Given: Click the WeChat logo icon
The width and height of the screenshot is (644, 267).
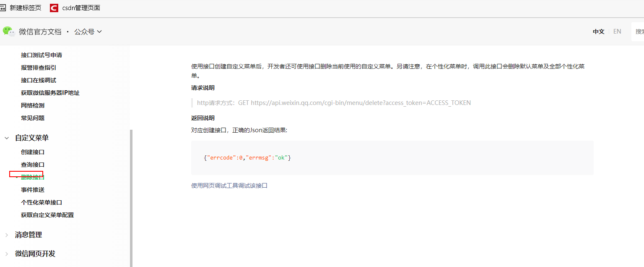Looking at the screenshot, I should (x=8, y=31).
